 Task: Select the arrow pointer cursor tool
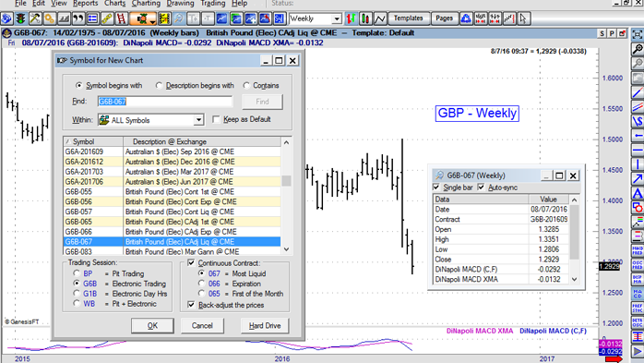523,18
